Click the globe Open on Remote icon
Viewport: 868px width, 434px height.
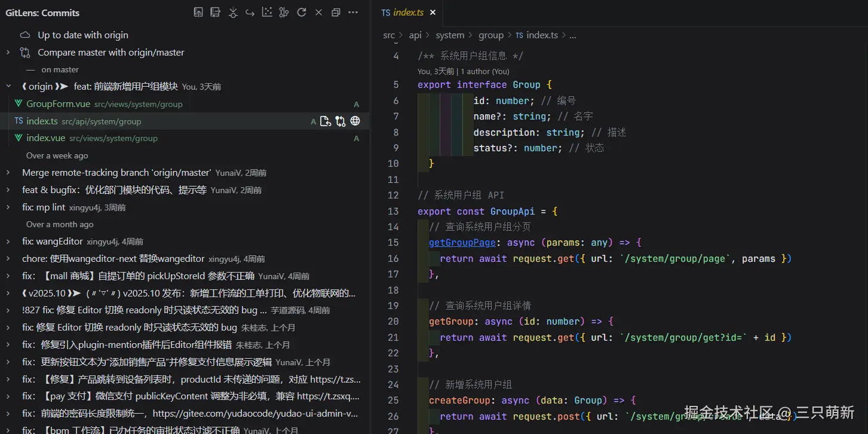click(355, 121)
